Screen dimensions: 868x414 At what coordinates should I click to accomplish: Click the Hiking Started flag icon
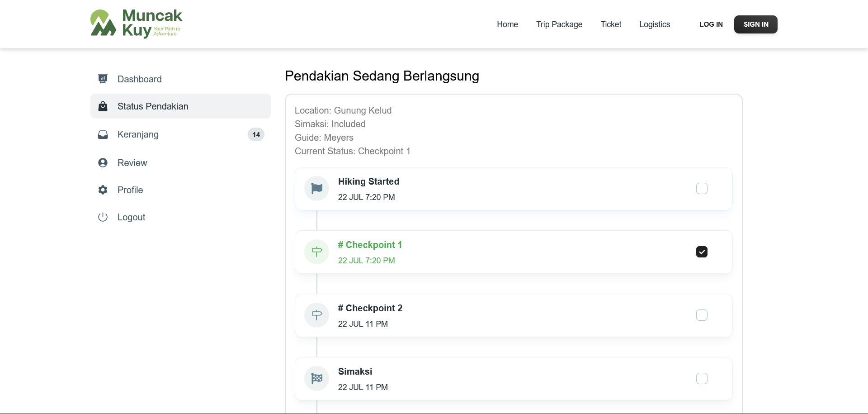pos(317,188)
